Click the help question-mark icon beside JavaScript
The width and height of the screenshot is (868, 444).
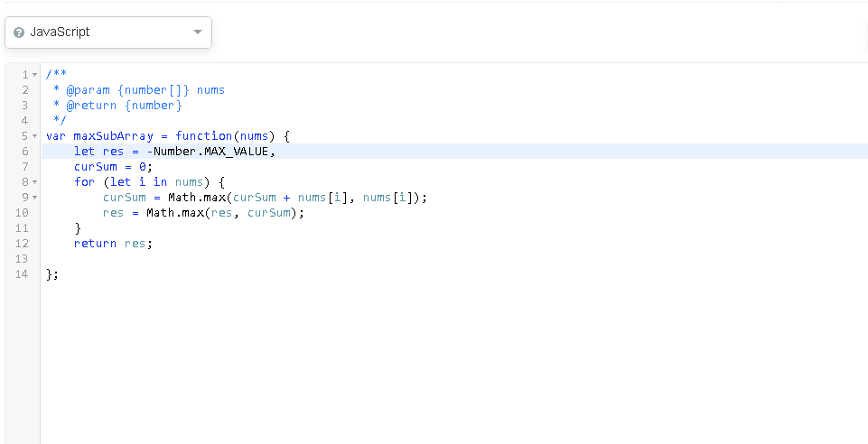click(19, 32)
